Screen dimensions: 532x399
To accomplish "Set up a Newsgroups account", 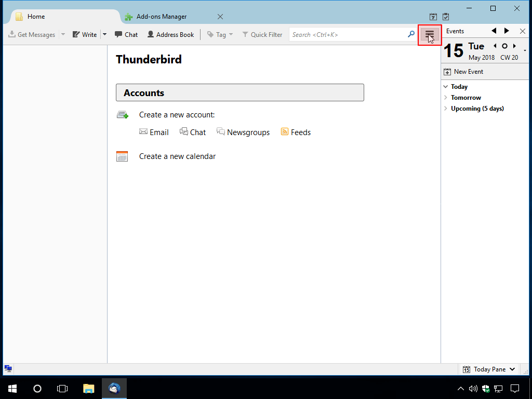I will click(243, 132).
